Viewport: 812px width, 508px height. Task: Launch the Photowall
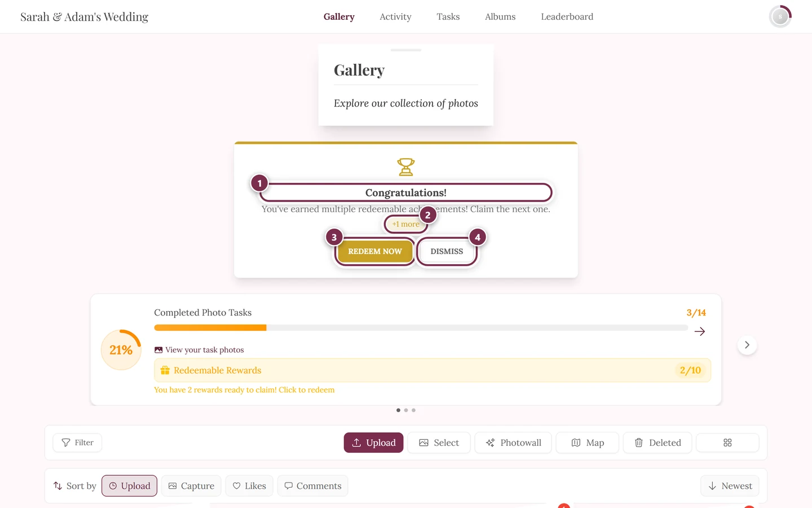tap(513, 443)
